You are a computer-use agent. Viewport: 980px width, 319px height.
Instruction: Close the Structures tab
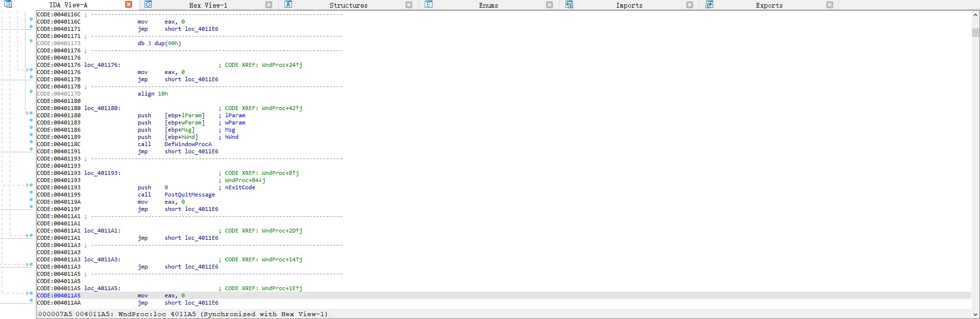(x=409, y=5)
